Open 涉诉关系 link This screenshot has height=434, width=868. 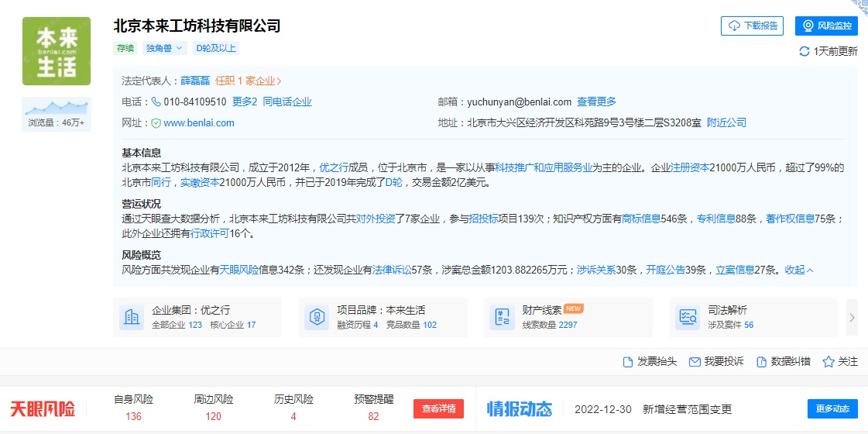596,270
